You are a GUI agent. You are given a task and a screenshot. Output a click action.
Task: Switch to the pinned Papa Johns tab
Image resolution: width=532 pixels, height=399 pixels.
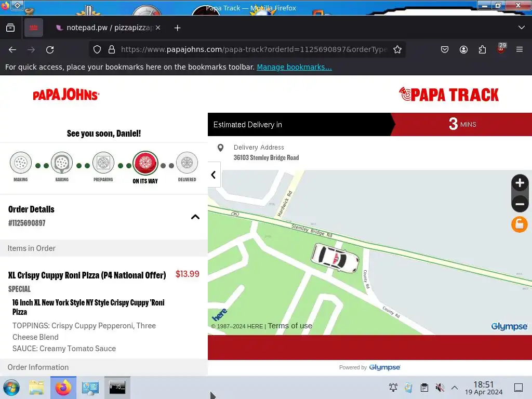[34, 28]
